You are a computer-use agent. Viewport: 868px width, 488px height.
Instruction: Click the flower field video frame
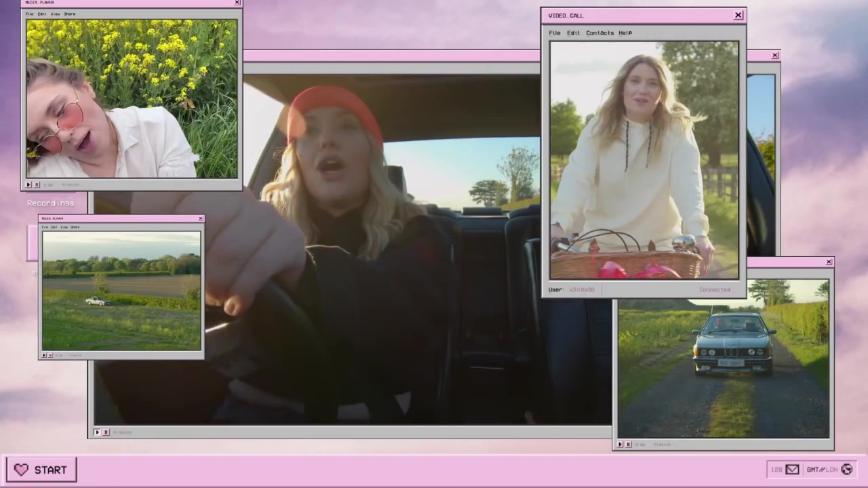(132, 98)
